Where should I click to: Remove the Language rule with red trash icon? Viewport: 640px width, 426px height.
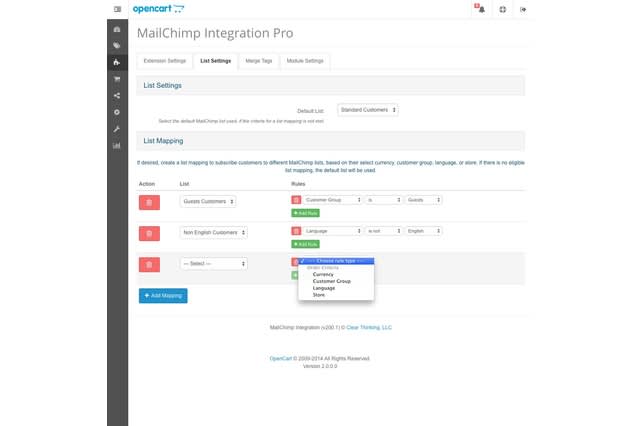coord(295,231)
